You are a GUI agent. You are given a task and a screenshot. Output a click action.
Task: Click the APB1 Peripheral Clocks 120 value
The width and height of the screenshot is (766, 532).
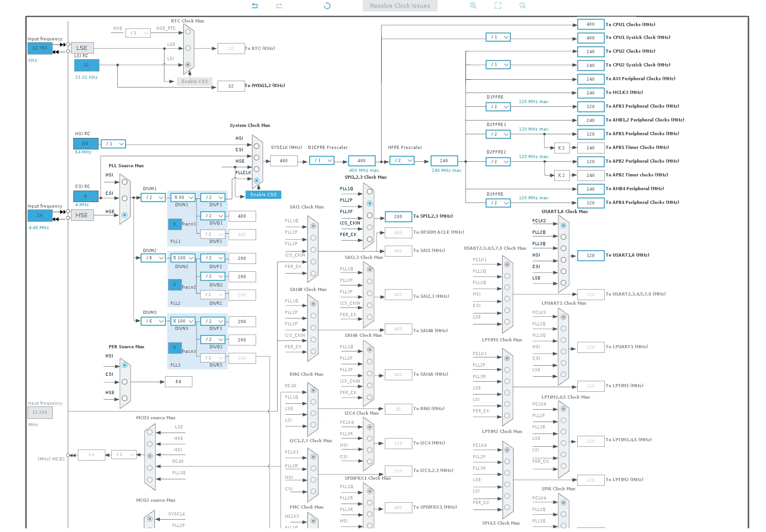click(x=591, y=134)
